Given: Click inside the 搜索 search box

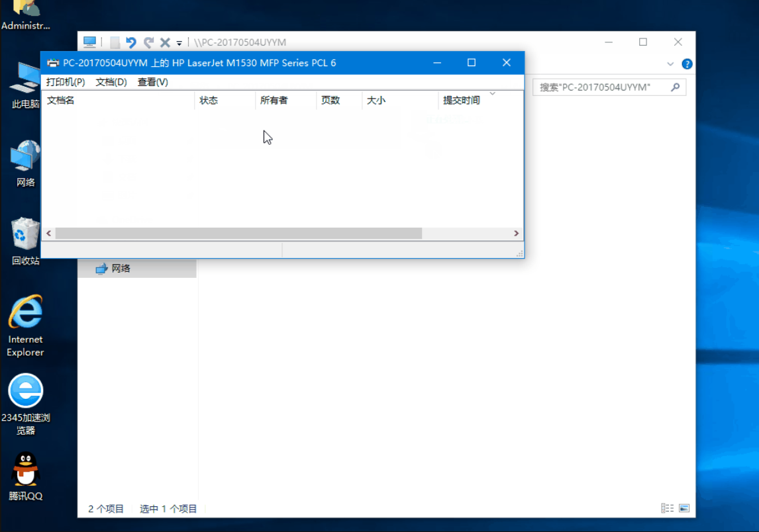Looking at the screenshot, I should 603,87.
